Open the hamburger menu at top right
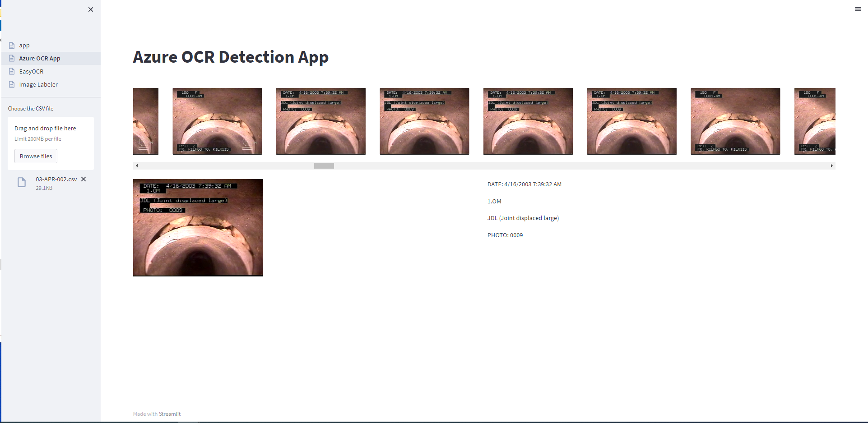 tap(858, 9)
